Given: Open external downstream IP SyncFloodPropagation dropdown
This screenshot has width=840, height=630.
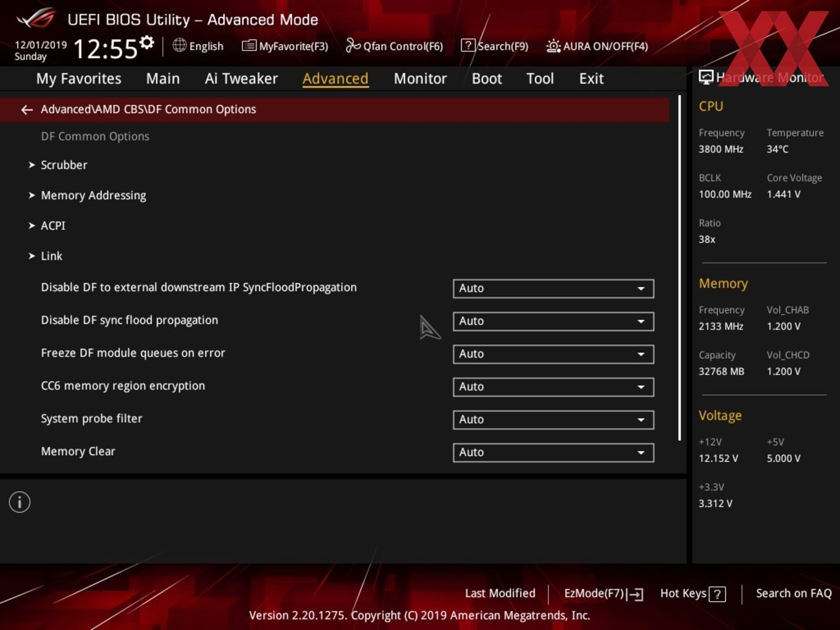Looking at the screenshot, I should (x=553, y=288).
